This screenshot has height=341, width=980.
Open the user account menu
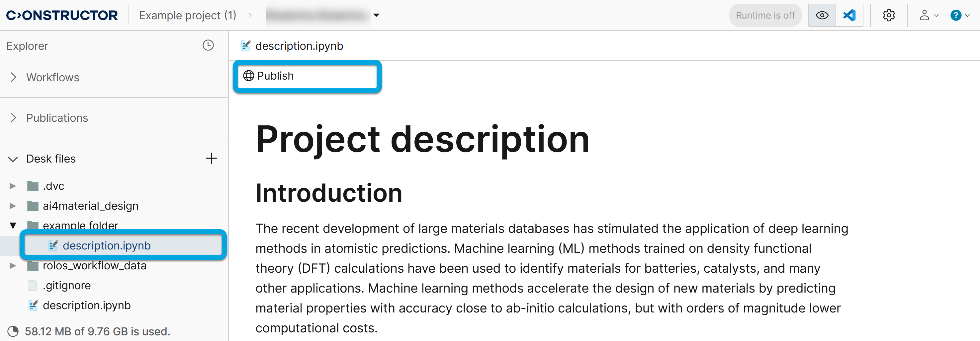(928, 16)
